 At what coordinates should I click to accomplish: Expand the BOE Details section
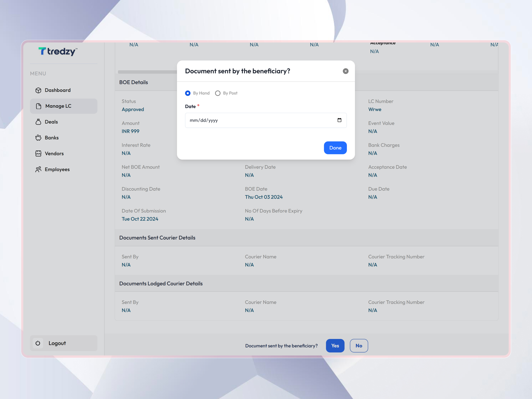coord(133,82)
